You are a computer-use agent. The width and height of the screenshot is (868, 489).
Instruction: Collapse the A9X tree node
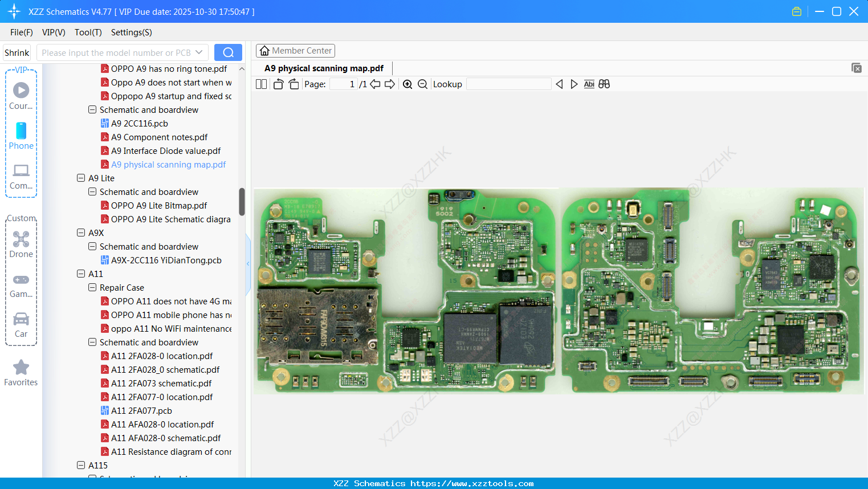81,233
